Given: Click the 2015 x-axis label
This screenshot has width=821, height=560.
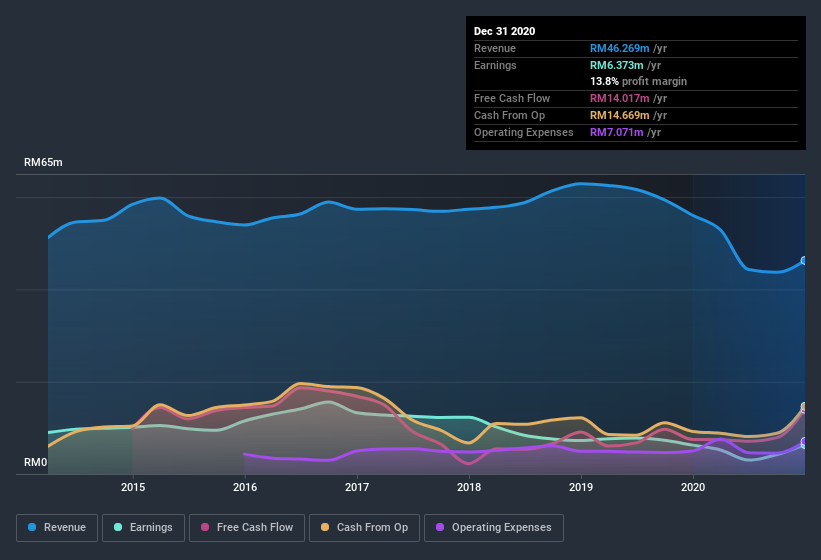Looking at the screenshot, I should pyautogui.click(x=133, y=487).
